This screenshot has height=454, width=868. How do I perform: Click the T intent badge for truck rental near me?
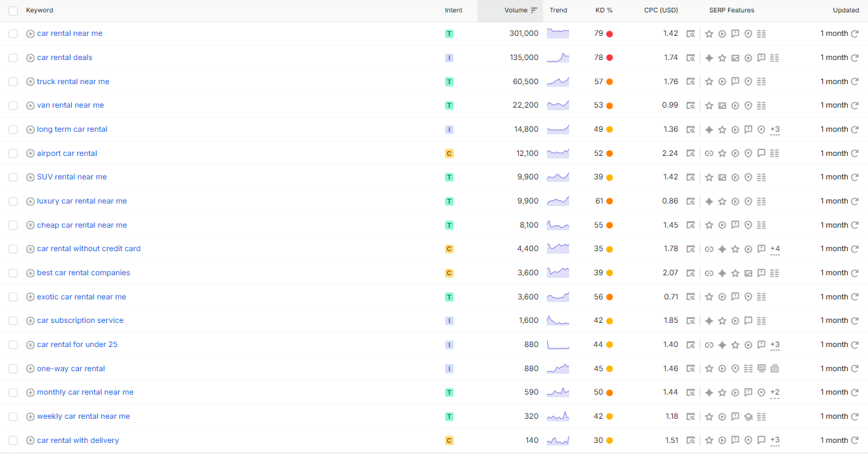[x=449, y=82]
